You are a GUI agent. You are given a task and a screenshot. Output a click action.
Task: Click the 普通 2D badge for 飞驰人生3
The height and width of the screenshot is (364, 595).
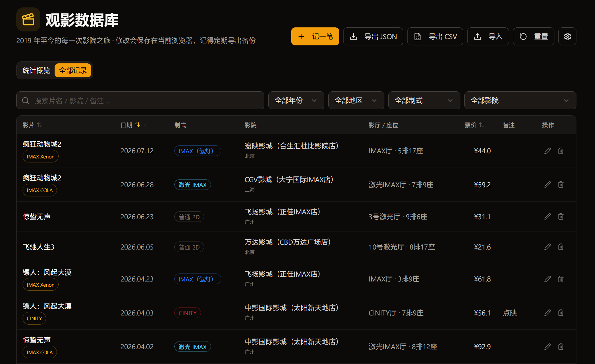(x=189, y=247)
